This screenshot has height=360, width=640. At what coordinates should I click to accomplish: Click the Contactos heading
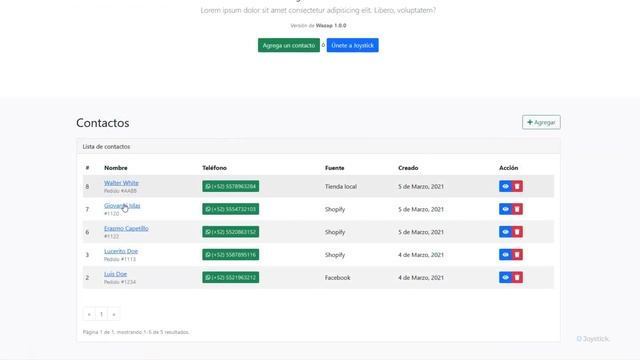pyautogui.click(x=103, y=123)
